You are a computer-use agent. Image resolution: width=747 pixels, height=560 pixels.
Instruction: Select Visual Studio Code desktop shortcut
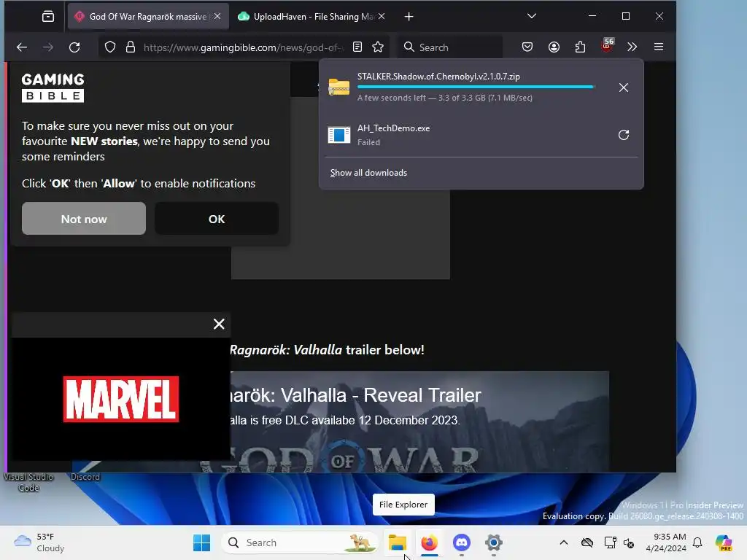click(x=28, y=482)
